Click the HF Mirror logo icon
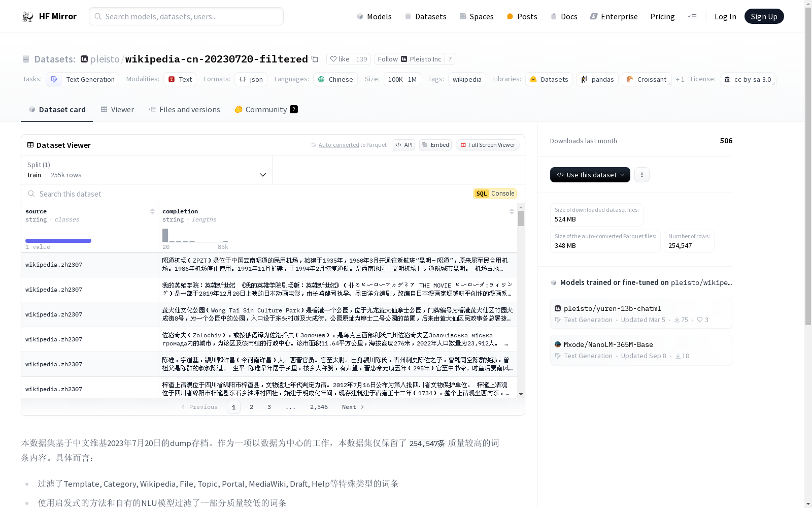 coord(28,16)
